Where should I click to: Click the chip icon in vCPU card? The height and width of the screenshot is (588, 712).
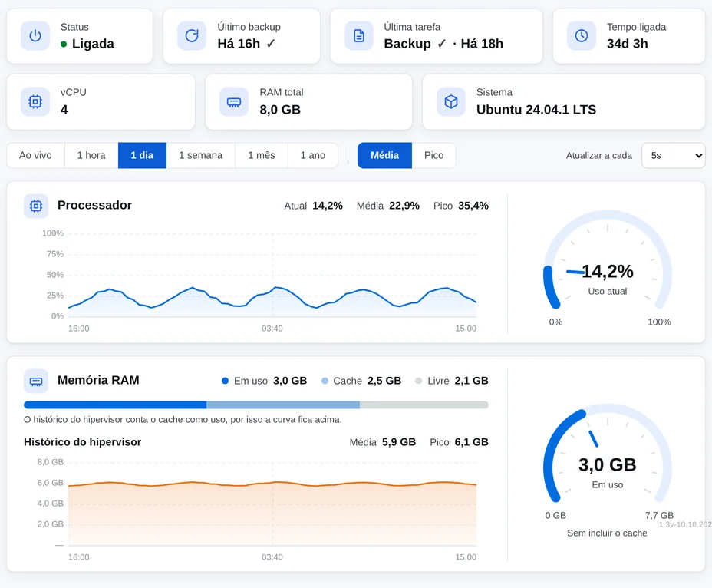(35, 102)
